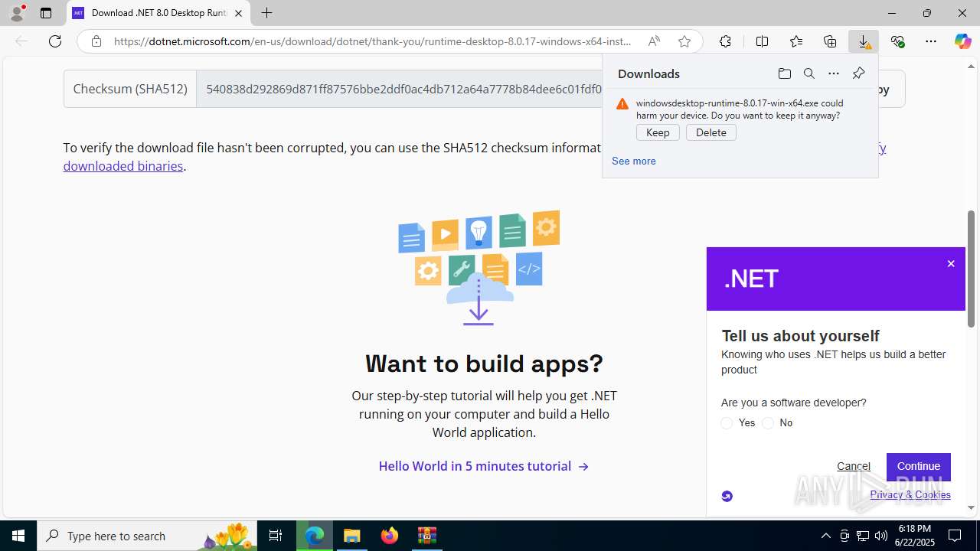980x551 pixels.
Task: Open network icon in system tray
Action: point(863,536)
